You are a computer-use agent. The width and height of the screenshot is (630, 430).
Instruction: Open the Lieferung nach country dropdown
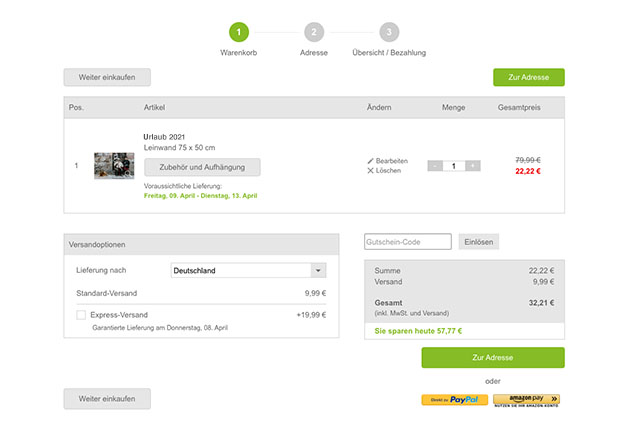coord(248,270)
